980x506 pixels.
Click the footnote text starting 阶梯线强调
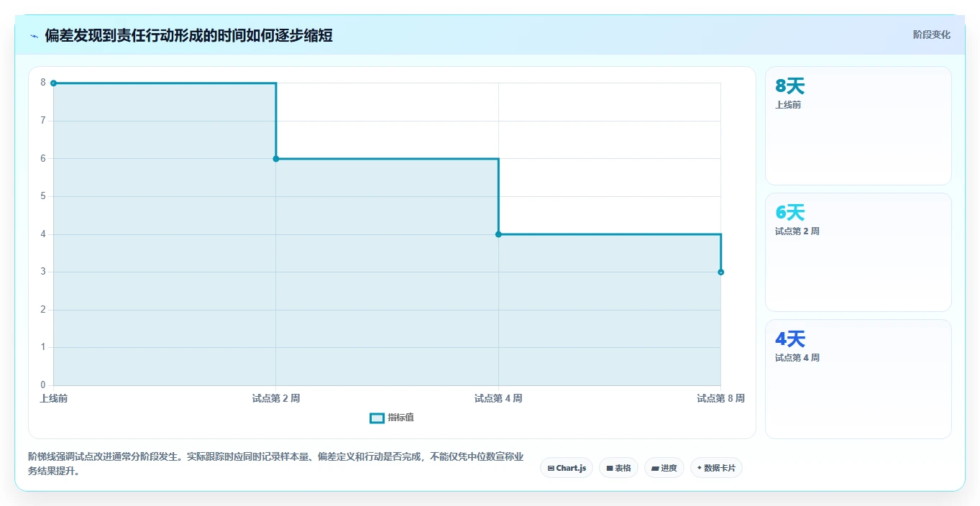[x=275, y=464]
